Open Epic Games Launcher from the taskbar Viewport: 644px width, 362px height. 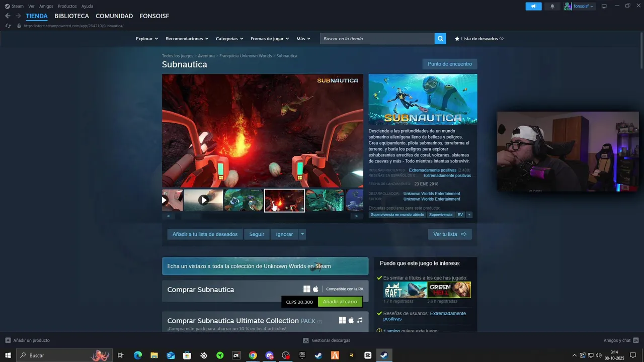[x=302, y=355]
